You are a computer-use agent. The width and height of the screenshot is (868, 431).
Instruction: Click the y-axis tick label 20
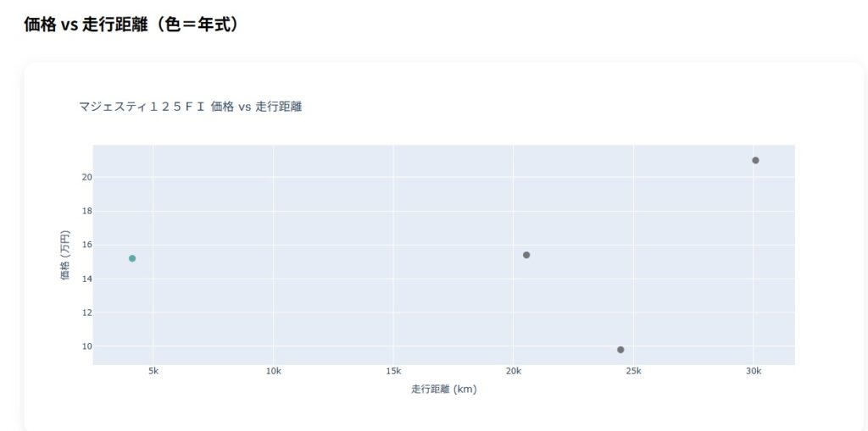point(87,177)
